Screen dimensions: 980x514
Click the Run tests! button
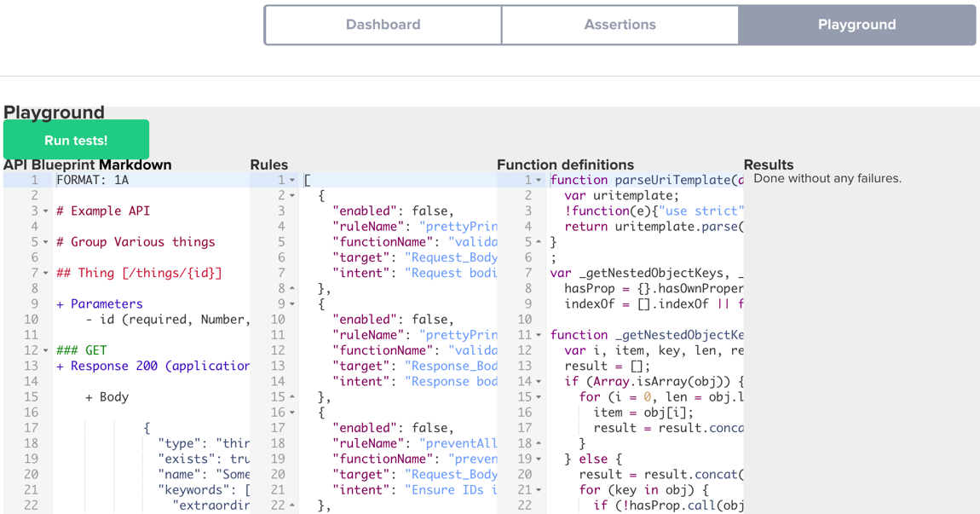pyautogui.click(x=76, y=140)
